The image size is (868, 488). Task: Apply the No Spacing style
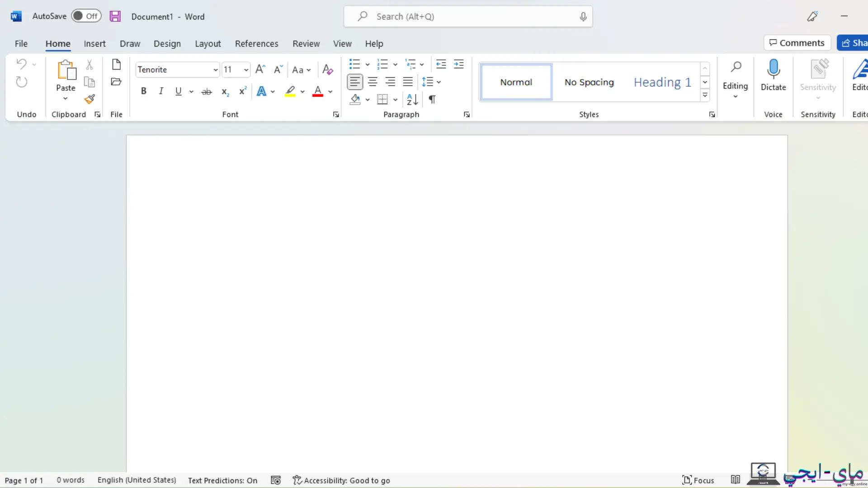[589, 82]
